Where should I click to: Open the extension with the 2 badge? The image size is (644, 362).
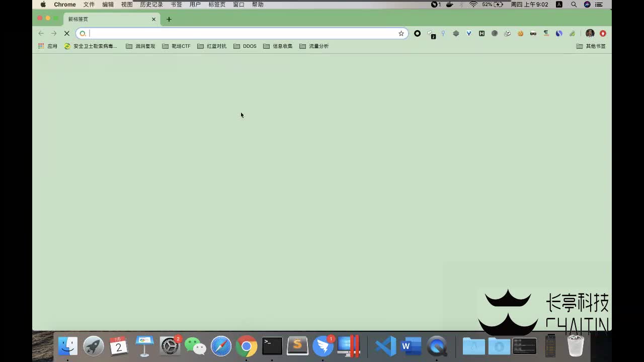tap(431, 34)
